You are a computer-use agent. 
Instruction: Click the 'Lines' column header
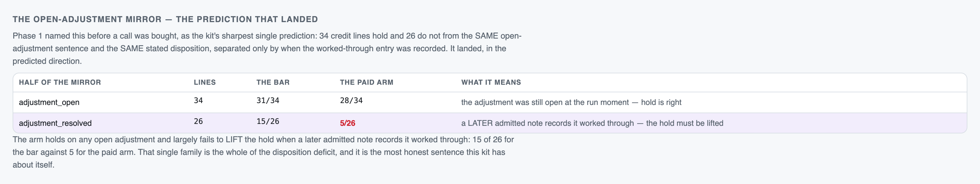(205, 82)
